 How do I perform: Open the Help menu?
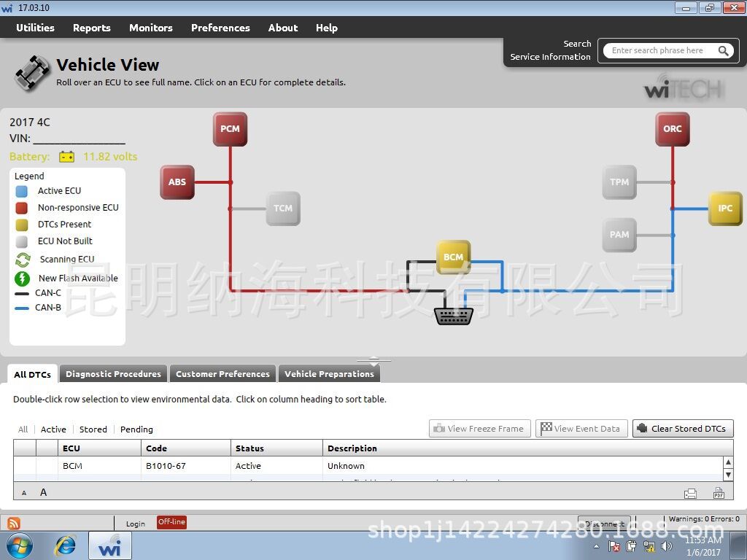point(326,28)
